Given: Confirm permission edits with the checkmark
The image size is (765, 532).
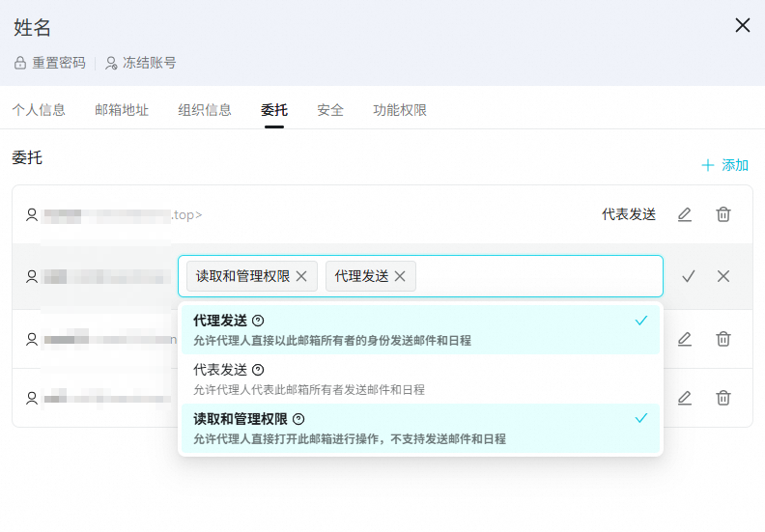Looking at the screenshot, I should (x=689, y=276).
